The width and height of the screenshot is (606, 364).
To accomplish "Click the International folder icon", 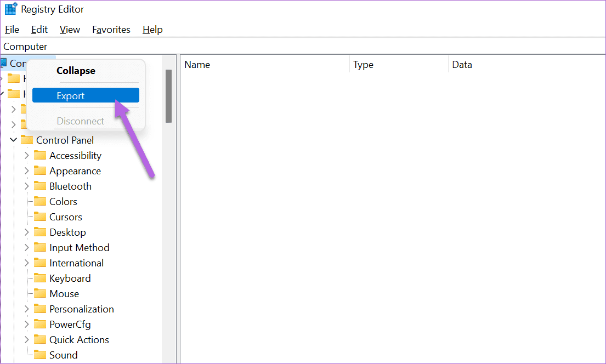I will pos(40,263).
